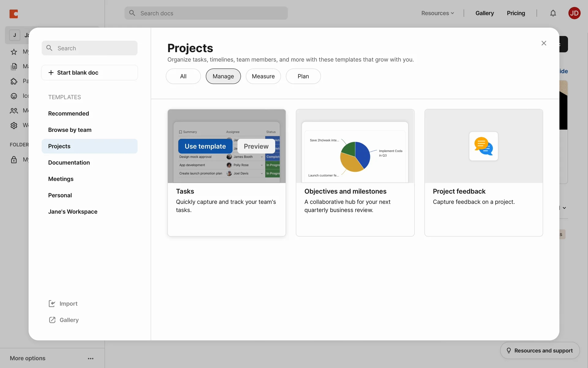Click the template Search field
The height and width of the screenshot is (368, 588).
89,48
